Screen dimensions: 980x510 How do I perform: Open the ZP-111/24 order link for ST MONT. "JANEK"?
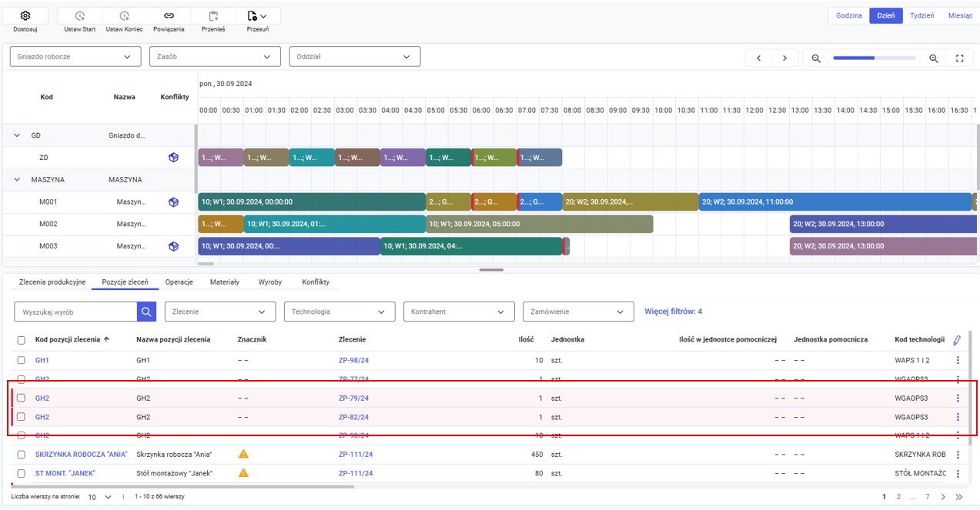(x=355, y=474)
